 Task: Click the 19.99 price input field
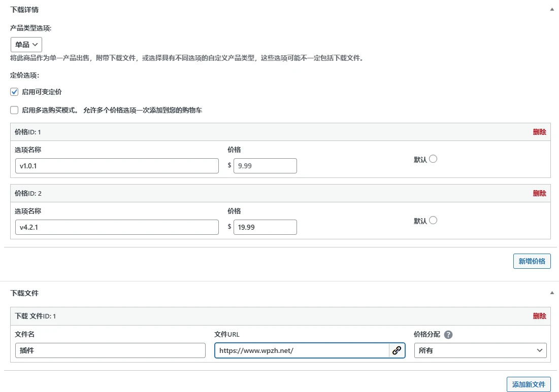coord(265,227)
